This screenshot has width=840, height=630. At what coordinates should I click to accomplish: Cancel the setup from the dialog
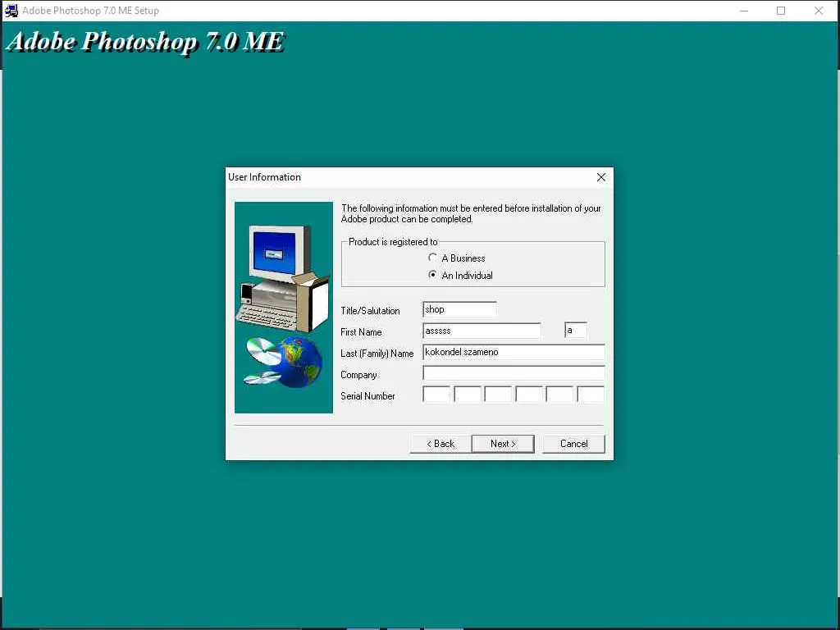(x=573, y=444)
